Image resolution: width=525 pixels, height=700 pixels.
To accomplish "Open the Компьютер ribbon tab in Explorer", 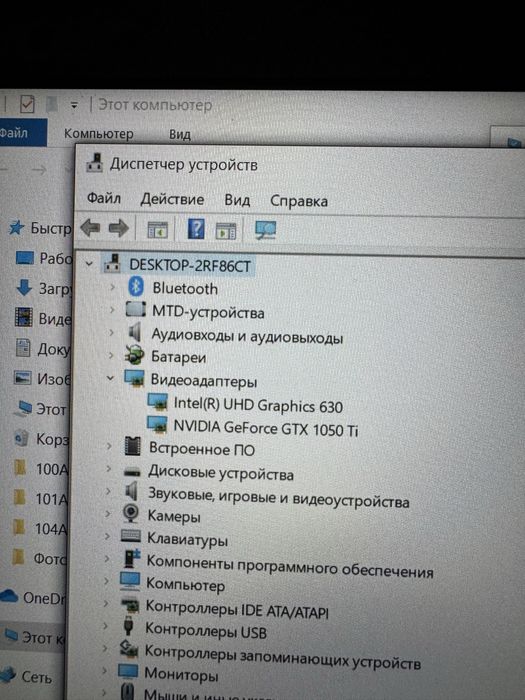I will pyautogui.click(x=99, y=133).
